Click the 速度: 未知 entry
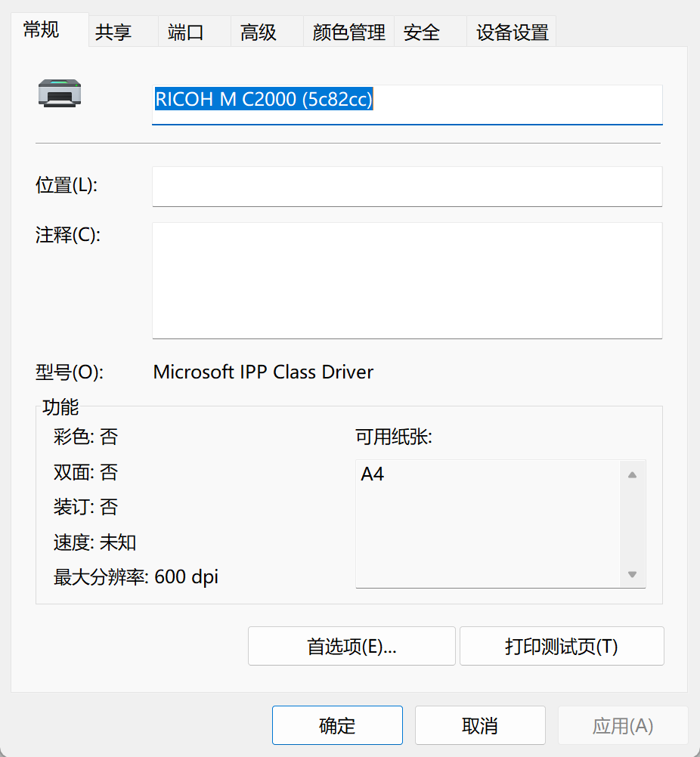The width and height of the screenshot is (700, 757). click(94, 542)
